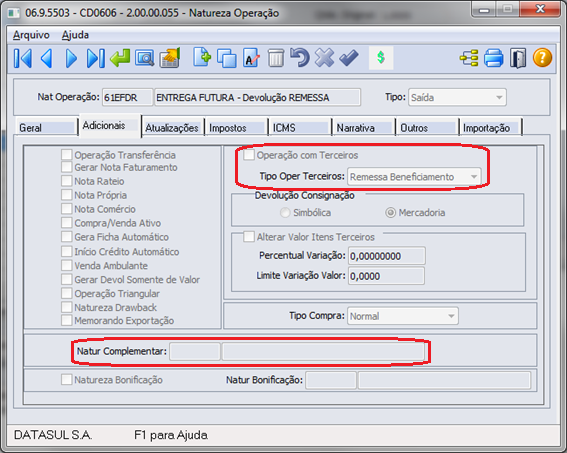The image size is (567, 453).
Task: Check Início Crédito Automático
Action: [x=67, y=251]
